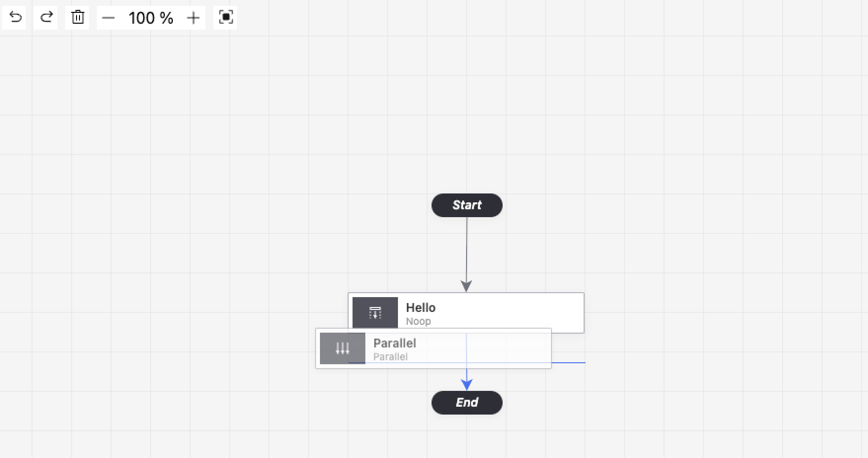Click the 100 % zoom level

(x=151, y=18)
